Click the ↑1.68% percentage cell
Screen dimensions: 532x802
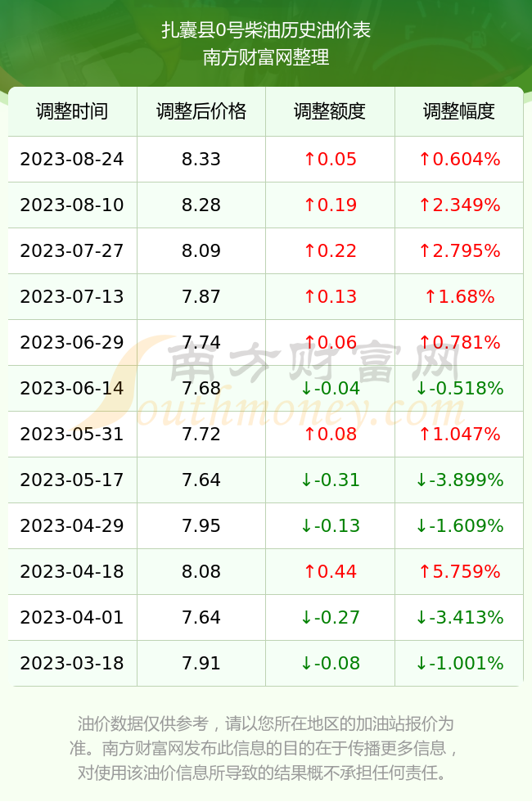pyautogui.click(x=459, y=296)
